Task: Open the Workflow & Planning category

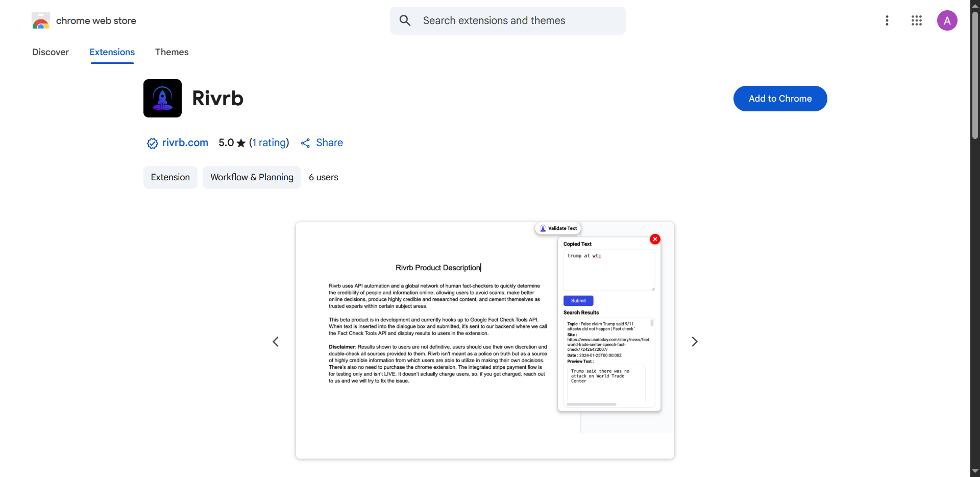Action: pyautogui.click(x=252, y=177)
